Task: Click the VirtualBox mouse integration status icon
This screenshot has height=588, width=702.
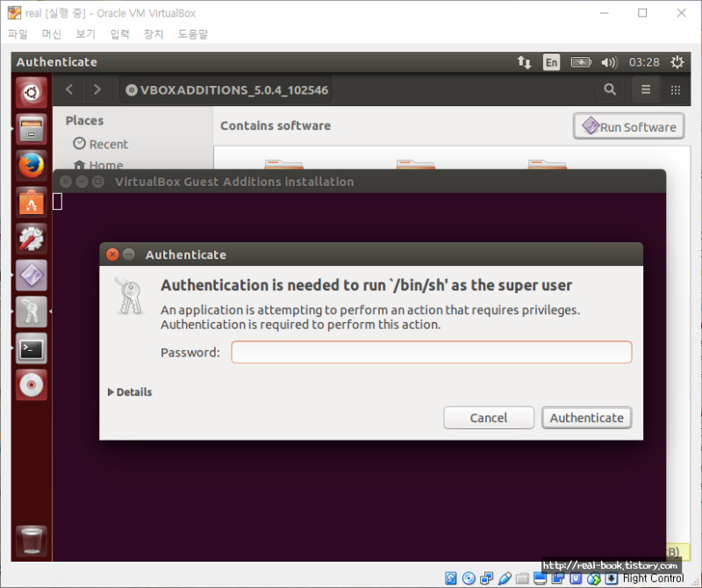Action: [594, 578]
